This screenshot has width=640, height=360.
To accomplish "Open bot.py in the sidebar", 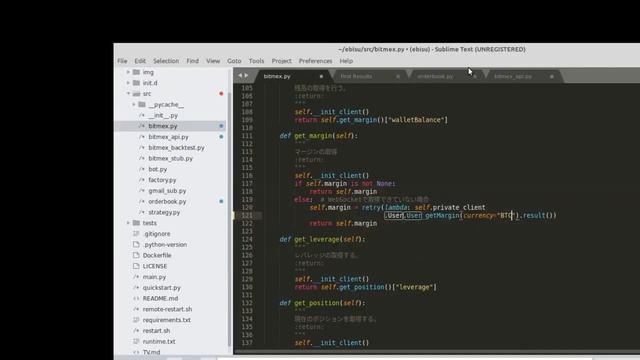I will [158, 169].
